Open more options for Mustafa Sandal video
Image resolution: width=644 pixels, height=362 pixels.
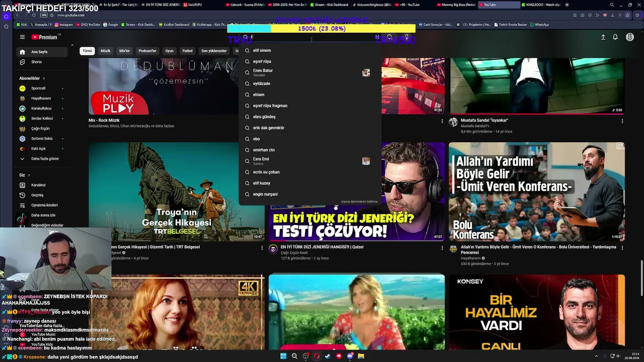622,121
